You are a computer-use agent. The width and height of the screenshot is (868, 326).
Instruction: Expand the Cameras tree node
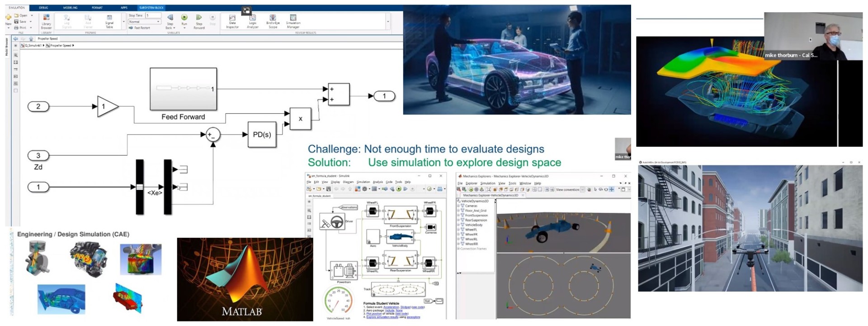(x=458, y=206)
